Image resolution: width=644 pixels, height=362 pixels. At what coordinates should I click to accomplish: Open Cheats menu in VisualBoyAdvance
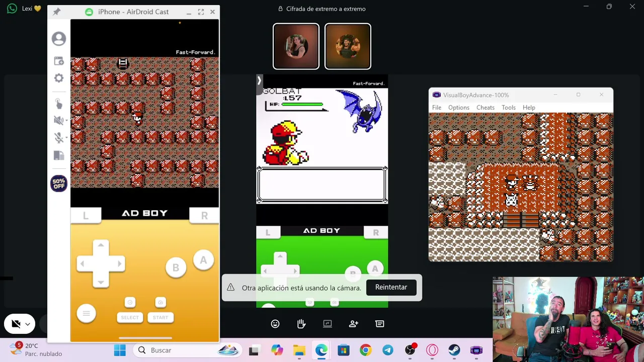point(486,108)
